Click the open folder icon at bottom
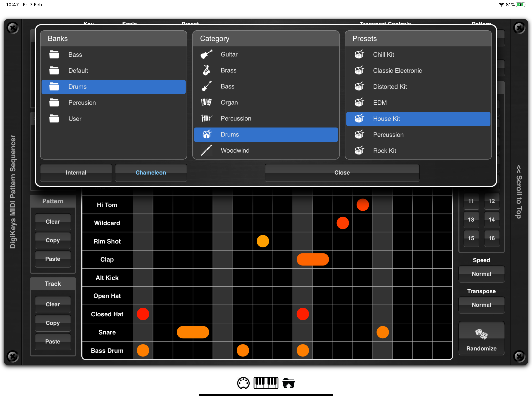Viewport: 532px width, 399px height. (x=288, y=383)
